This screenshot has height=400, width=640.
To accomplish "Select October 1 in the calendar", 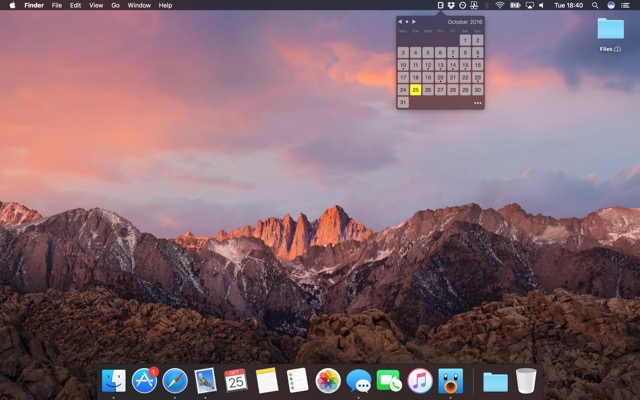I will pos(465,40).
